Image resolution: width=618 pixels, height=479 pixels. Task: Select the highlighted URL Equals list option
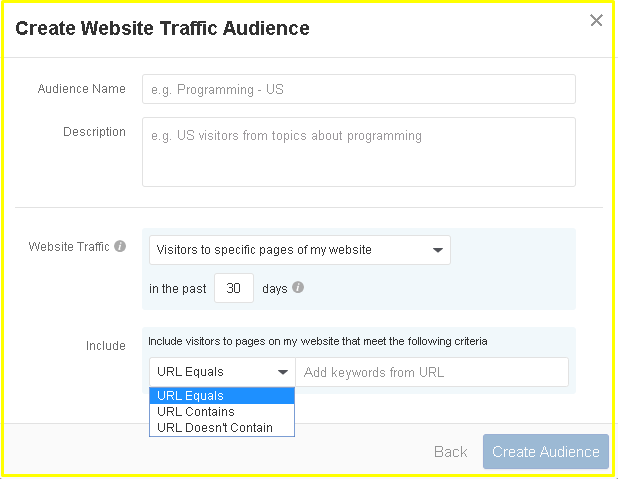click(x=222, y=395)
